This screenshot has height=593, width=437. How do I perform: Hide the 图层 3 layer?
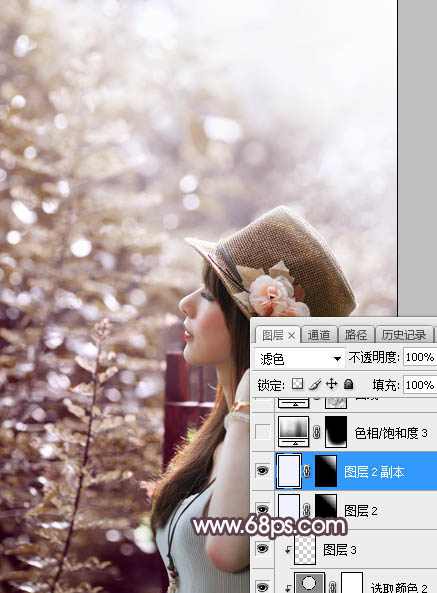click(262, 548)
